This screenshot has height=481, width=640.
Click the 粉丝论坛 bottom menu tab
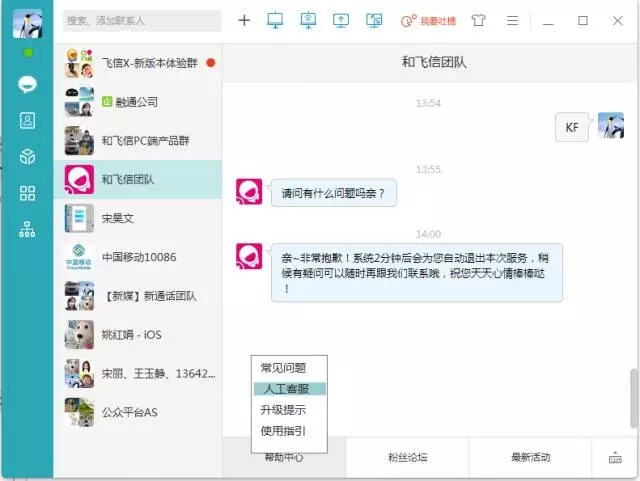(407, 457)
